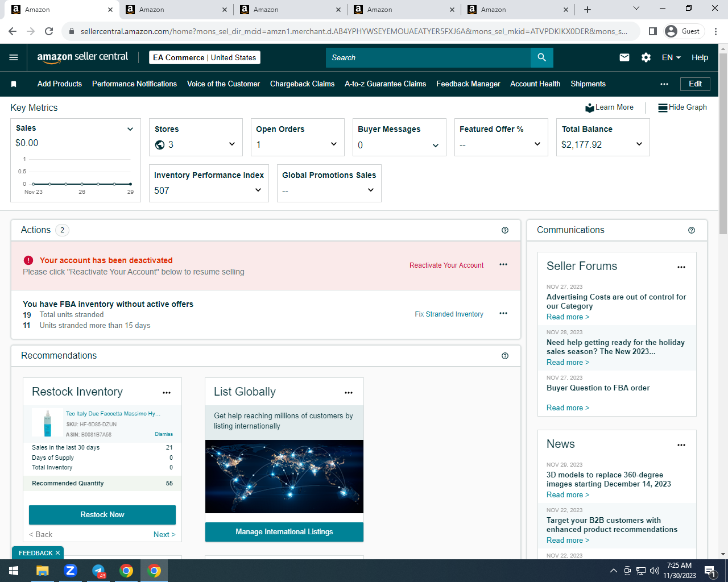Screen dimensions: 728x582
Task: Open Restock Inventory card ellipsis menu
Action: click(x=167, y=393)
